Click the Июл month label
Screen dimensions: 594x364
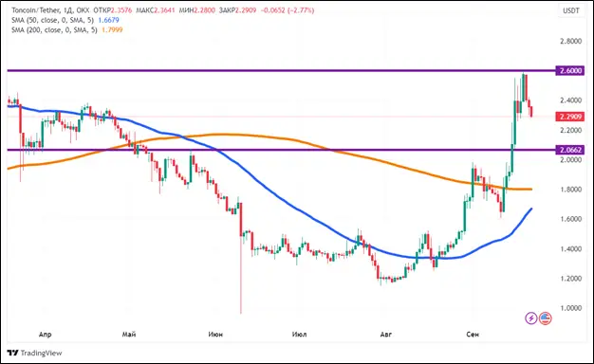tap(299, 335)
